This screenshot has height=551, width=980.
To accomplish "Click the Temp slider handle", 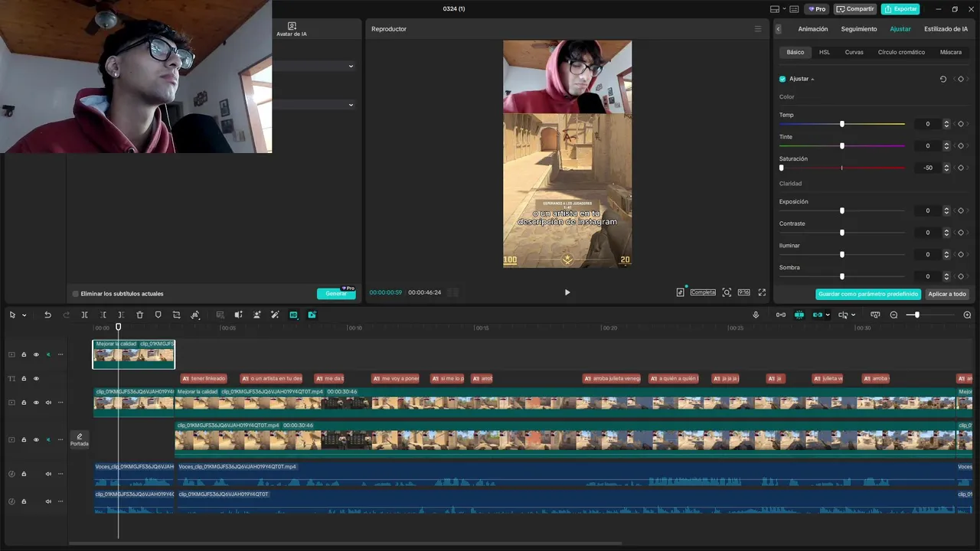I will pos(842,124).
